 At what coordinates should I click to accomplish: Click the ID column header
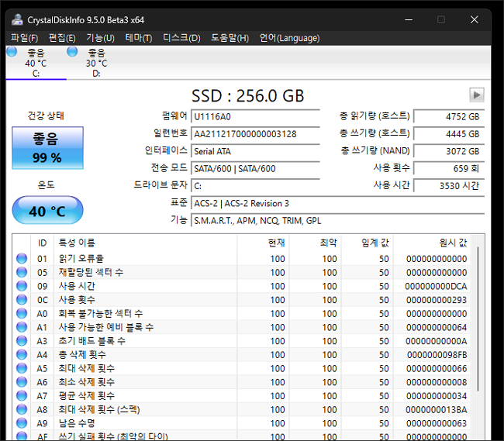pos(43,243)
